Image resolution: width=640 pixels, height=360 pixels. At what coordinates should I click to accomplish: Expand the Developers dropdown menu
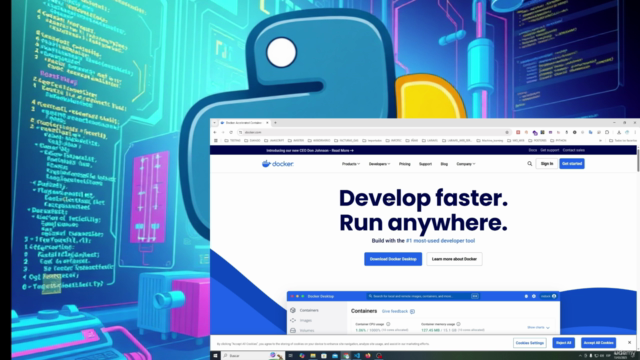[x=379, y=164]
